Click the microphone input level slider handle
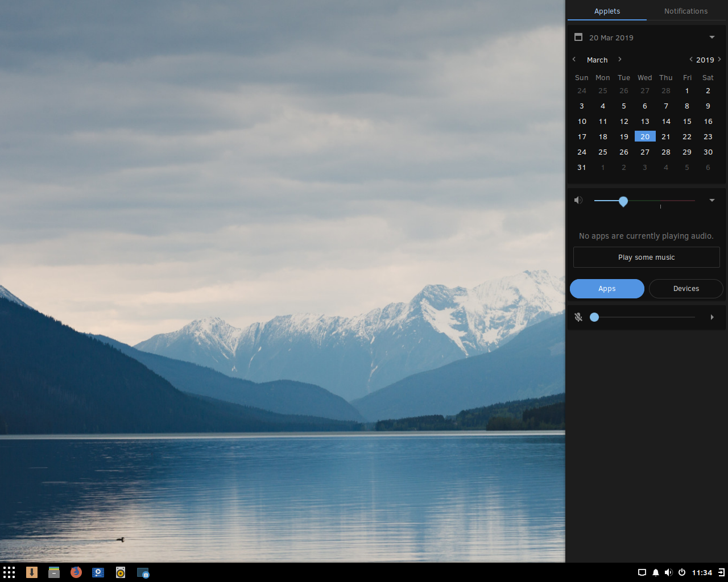Screen dimensions: 728x582 click(x=594, y=317)
